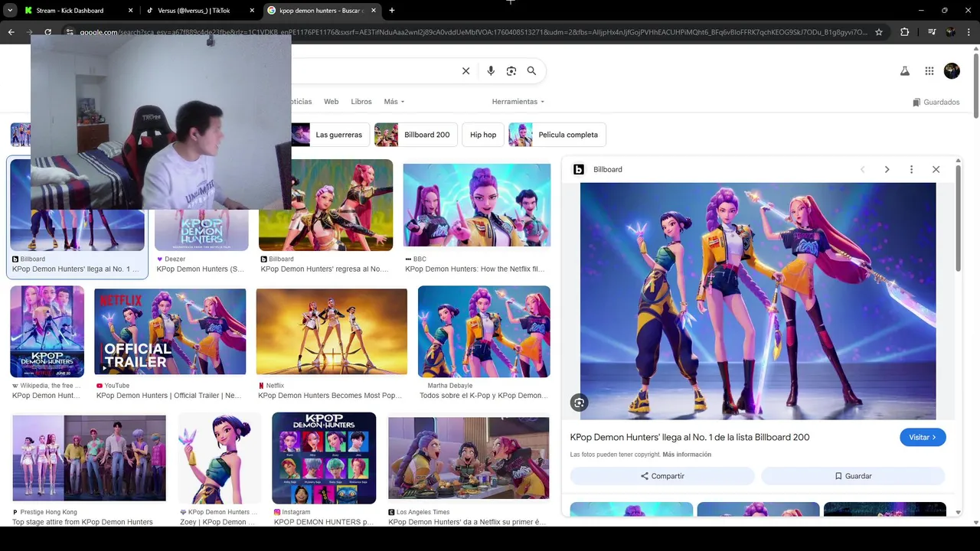Open the Libros search filter
This screenshot has height=551, width=980.
coord(361,102)
